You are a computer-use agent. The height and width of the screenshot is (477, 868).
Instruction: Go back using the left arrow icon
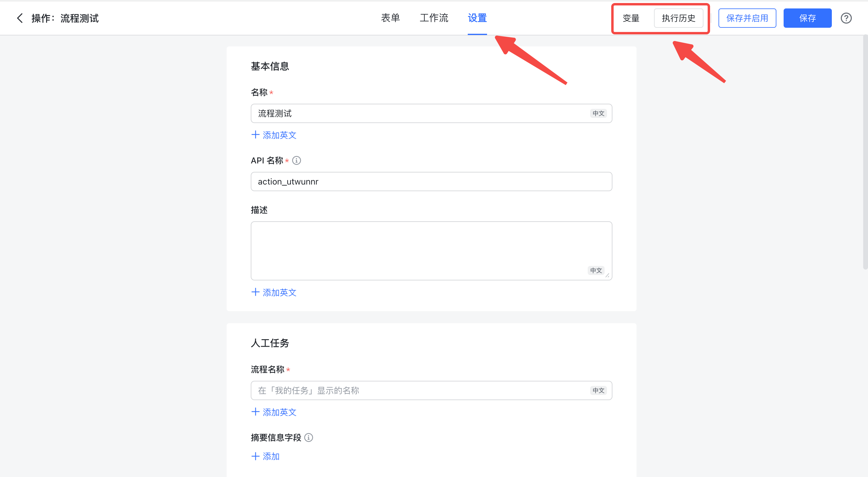(20, 18)
